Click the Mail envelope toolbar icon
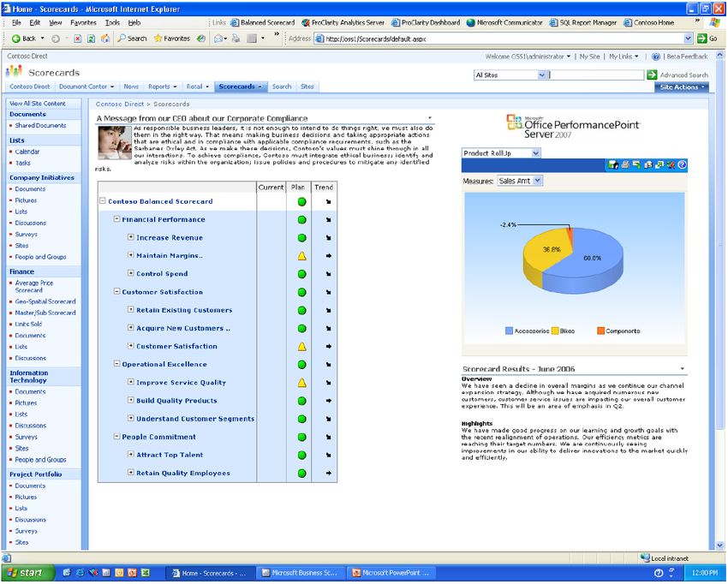 pyautogui.click(x=218, y=39)
